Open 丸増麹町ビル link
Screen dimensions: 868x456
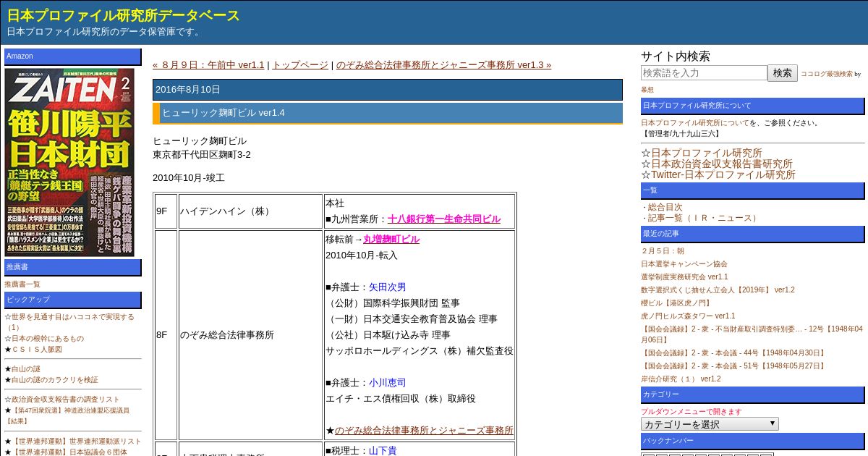[391, 239]
